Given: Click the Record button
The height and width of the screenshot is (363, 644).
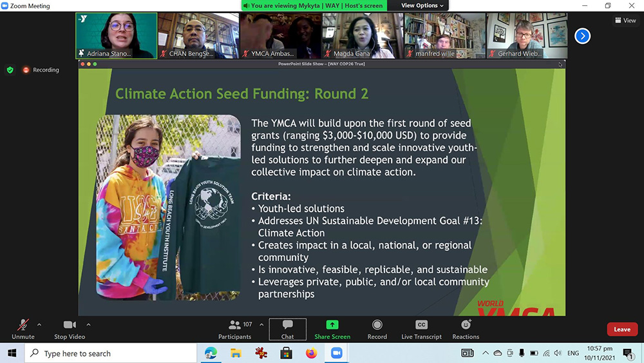Looking at the screenshot, I should click(377, 329).
